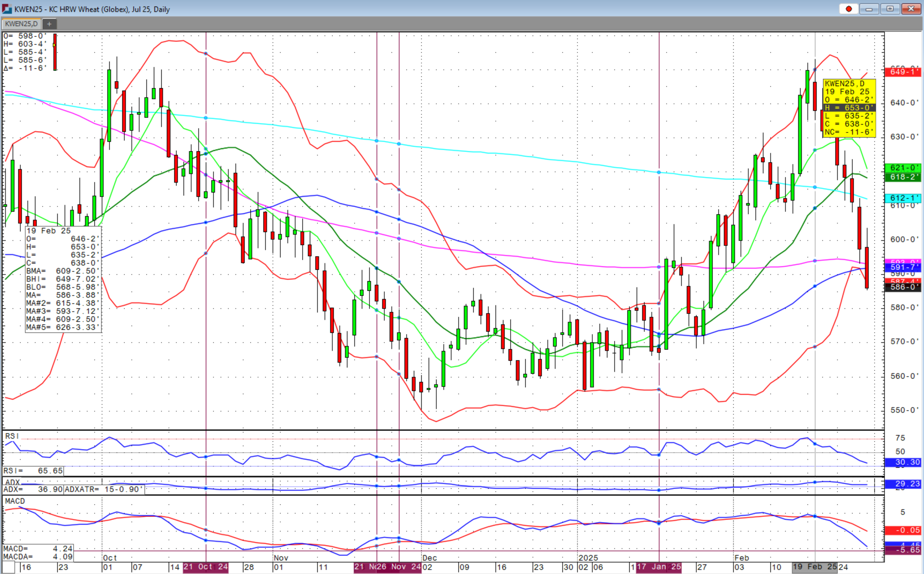Image resolution: width=924 pixels, height=574 pixels.
Task: Click the black 586-0 last price tag
Action: click(x=903, y=287)
